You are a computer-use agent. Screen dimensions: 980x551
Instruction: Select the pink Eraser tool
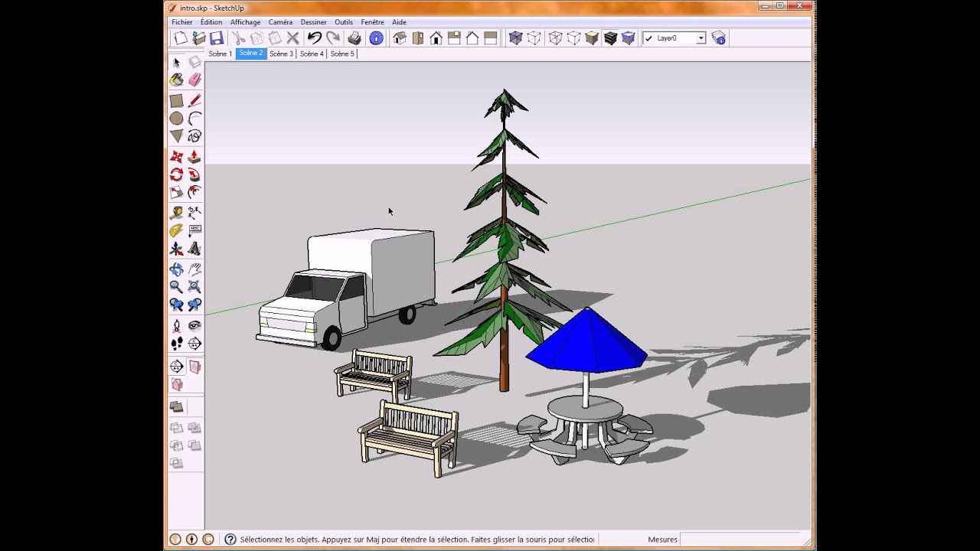pyautogui.click(x=194, y=80)
